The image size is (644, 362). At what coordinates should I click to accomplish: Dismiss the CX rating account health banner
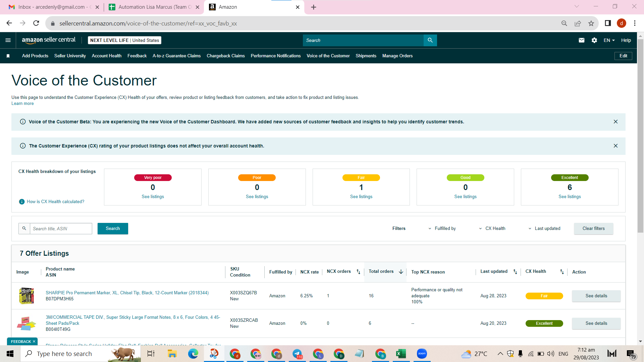coord(615,146)
